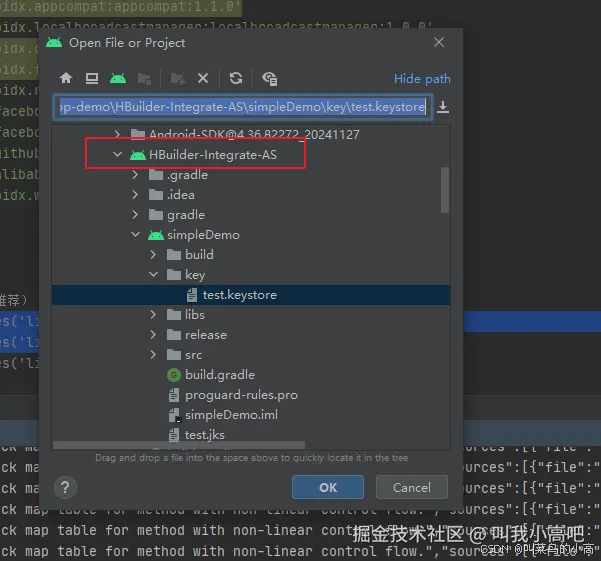Collapse the key folder

[153, 274]
